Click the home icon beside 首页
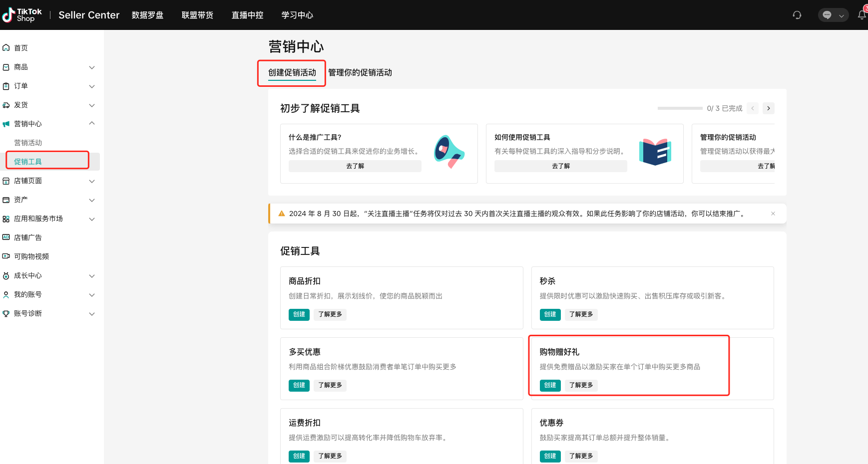868x464 pixels. point(6,48)
